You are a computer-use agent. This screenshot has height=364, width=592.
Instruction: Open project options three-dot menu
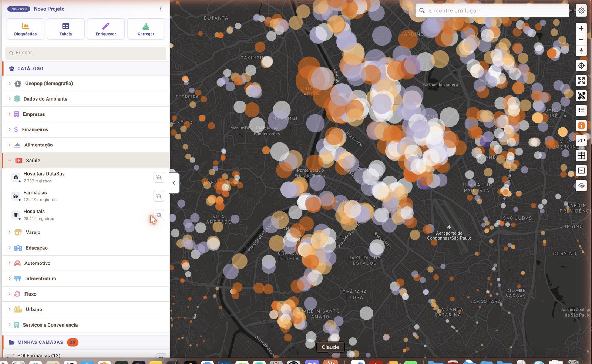tap(160, 9)
